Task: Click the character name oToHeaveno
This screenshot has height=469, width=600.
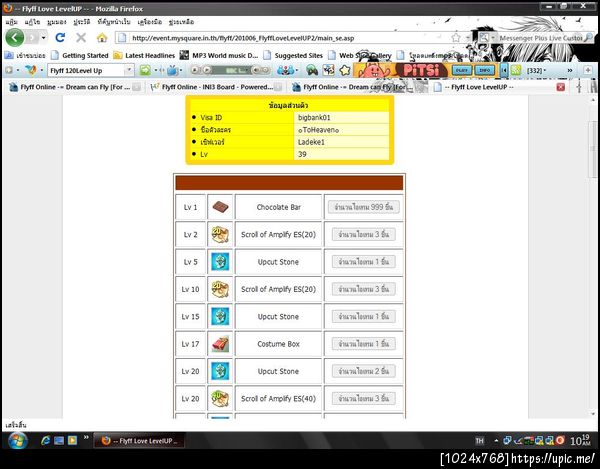Action: [x=318, y=130]
